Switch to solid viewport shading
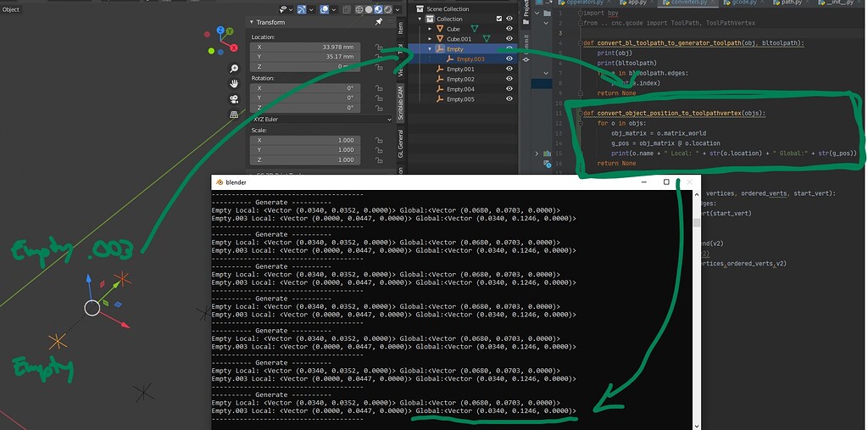Screen dimensions: 868x430 point(369,9)
